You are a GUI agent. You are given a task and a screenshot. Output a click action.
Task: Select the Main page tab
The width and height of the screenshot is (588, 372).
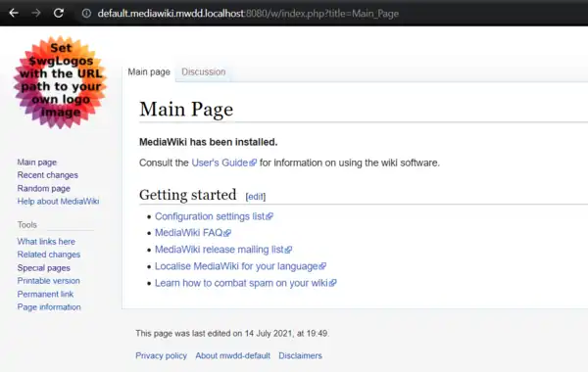pyautogui.click(x=149, y=71)
